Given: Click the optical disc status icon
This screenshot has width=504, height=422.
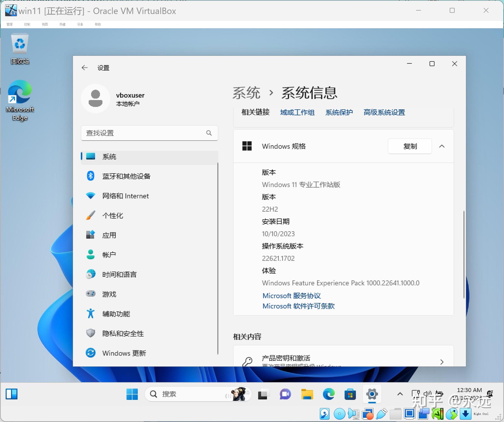Looking at the screenshot, I should pos(339,414).
